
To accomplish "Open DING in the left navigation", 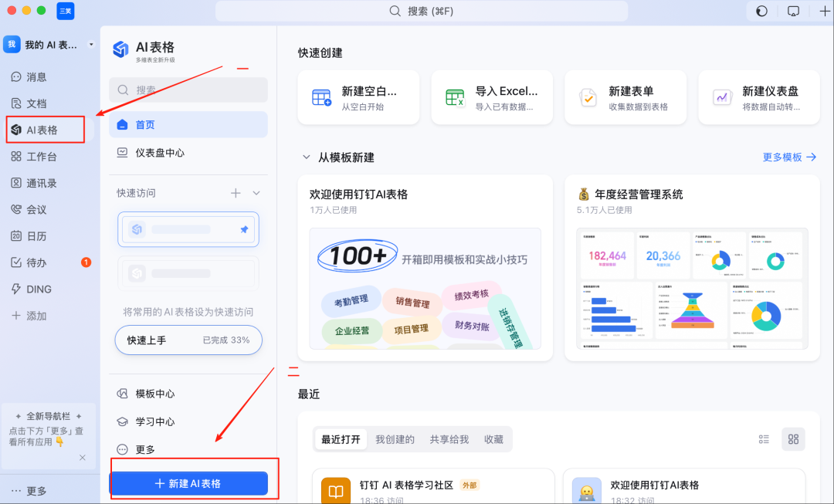I will click(x=32, y=289).
